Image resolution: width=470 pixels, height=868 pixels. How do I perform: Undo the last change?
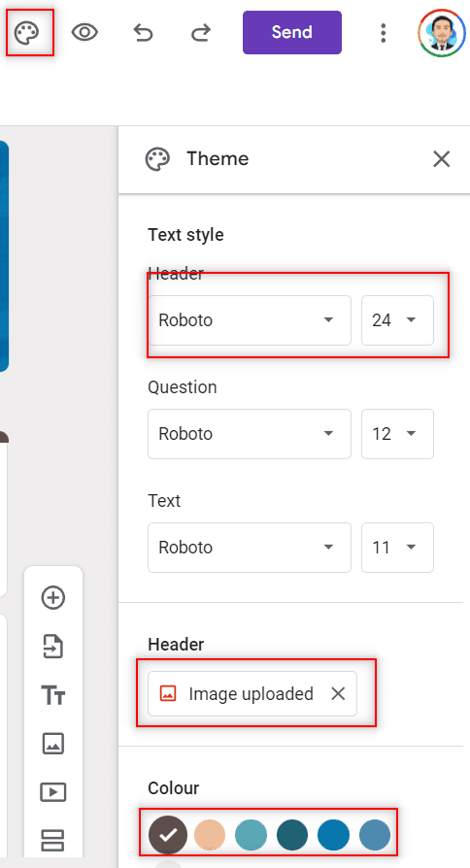(143, 33)
